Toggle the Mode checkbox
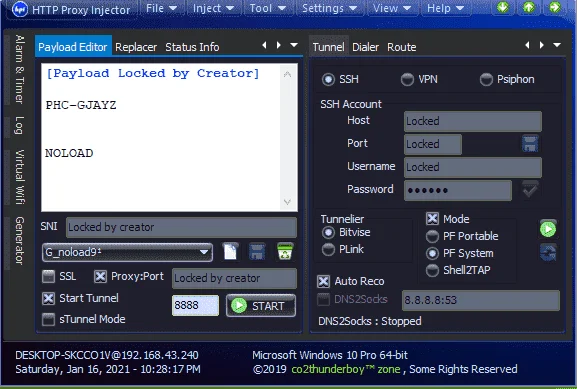 432,219
